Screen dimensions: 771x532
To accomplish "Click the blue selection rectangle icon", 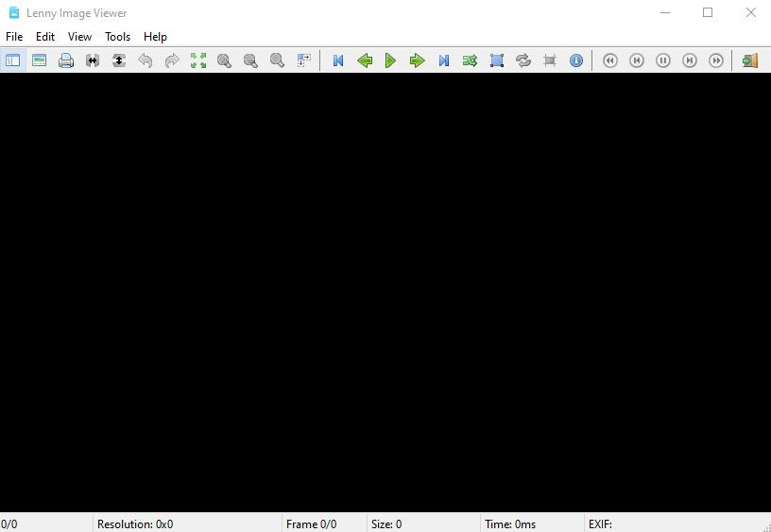I will pyautogui.click(x=497, y=60).
